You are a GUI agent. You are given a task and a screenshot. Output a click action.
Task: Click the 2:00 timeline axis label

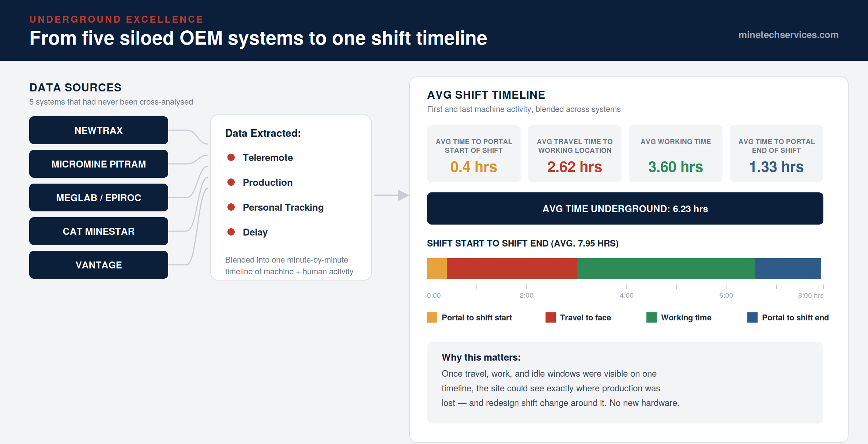pyautogui.click(x=527, y=295)
